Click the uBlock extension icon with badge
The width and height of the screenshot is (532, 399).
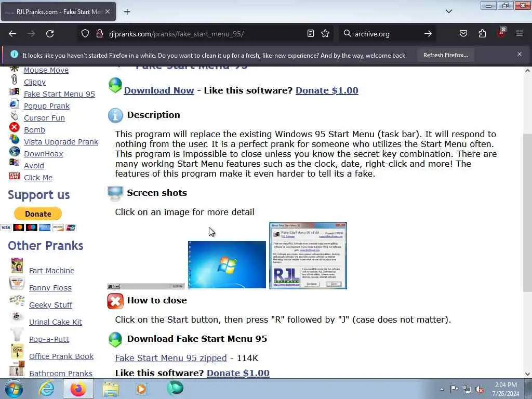tap(501, 33)
